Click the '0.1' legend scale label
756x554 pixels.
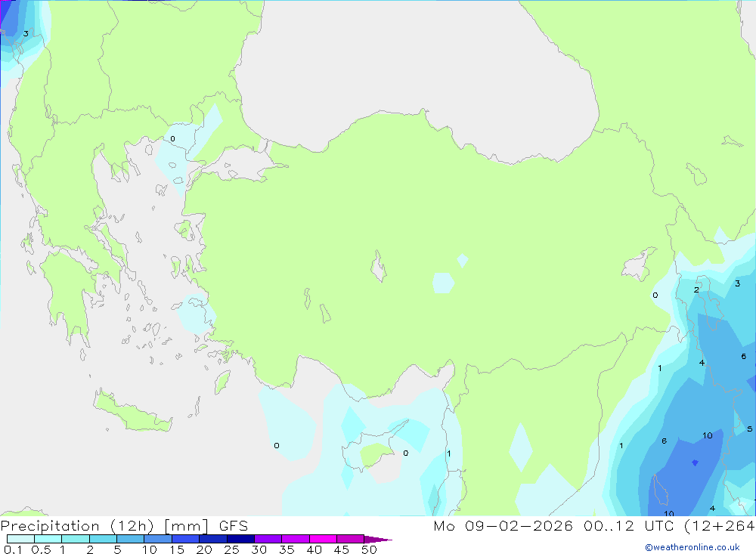click(x=13, y=549)
